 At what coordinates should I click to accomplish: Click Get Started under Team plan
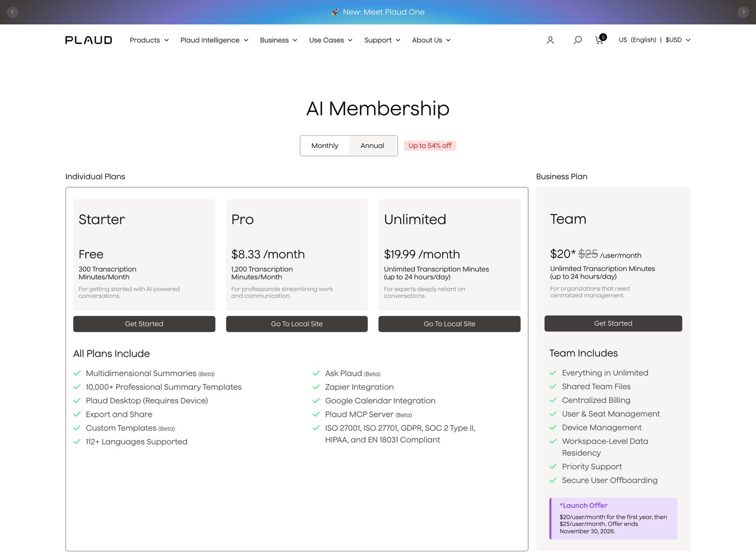pyautogui.click(x=613, y=323)
